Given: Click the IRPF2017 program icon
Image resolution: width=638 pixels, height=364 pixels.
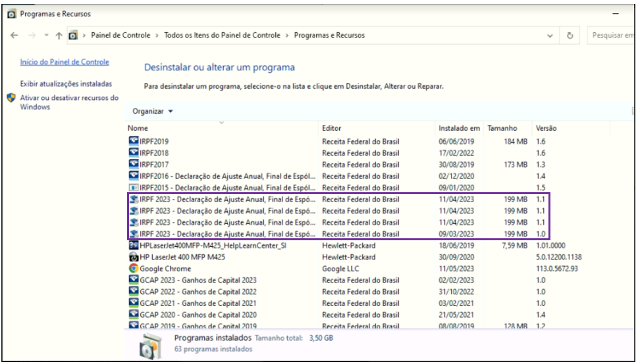Looking at the screenshot, I should click(134, 165).
